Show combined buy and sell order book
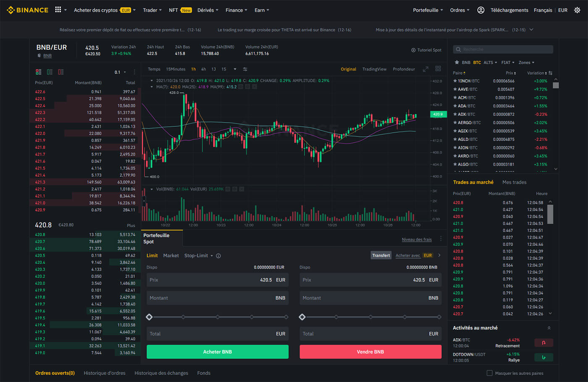Screen dimensions: 588x382 [x=39, y=72]
